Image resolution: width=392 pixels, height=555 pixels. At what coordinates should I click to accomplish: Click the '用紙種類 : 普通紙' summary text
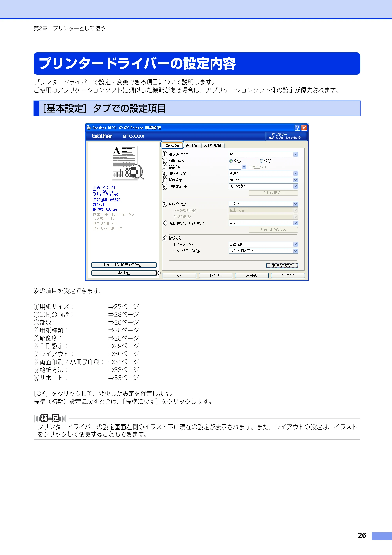(107, 200)
